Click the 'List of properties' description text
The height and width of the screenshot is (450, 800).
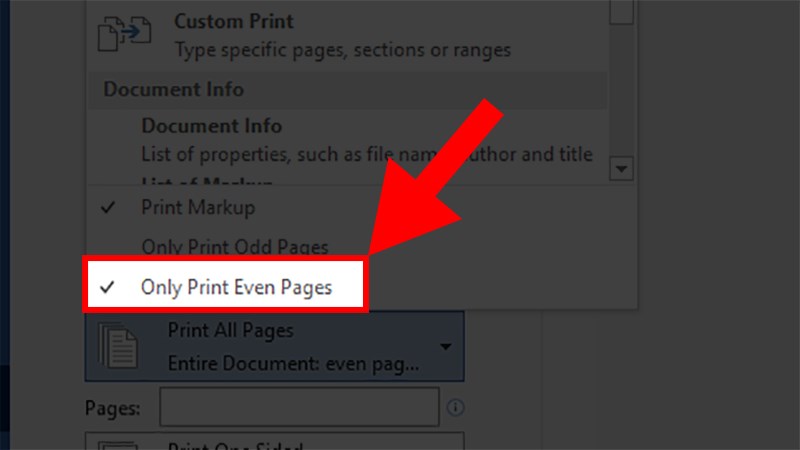366,155
